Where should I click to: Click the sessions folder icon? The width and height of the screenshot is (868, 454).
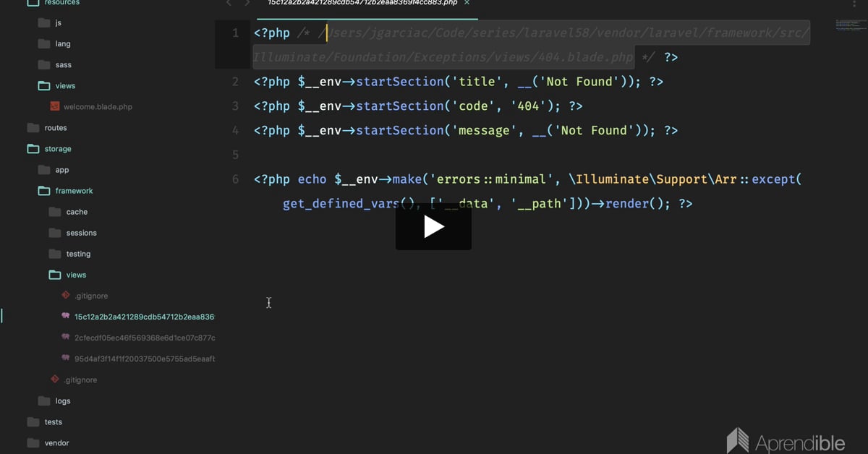point(54,233)
